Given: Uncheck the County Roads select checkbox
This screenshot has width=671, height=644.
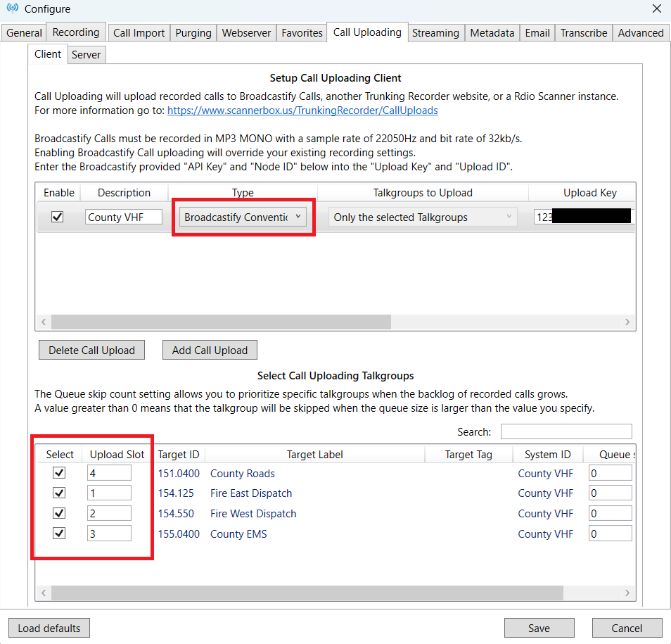Looking at the screenshot, I should click(x=59, y=474).
